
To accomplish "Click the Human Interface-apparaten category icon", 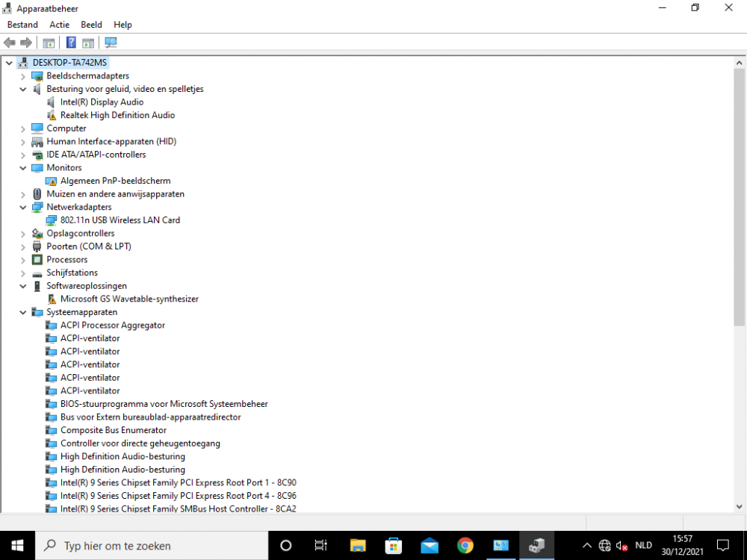I will [x=37, y=141].
